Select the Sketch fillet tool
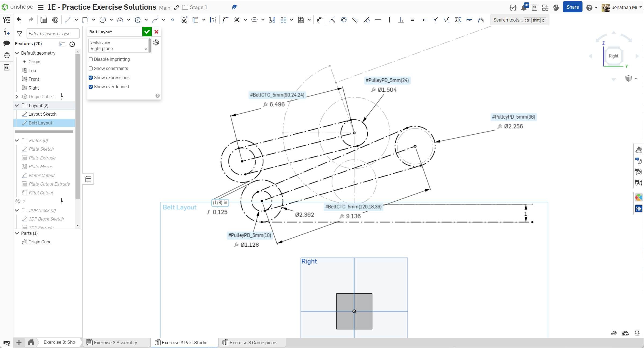 (x=225, y=20)
